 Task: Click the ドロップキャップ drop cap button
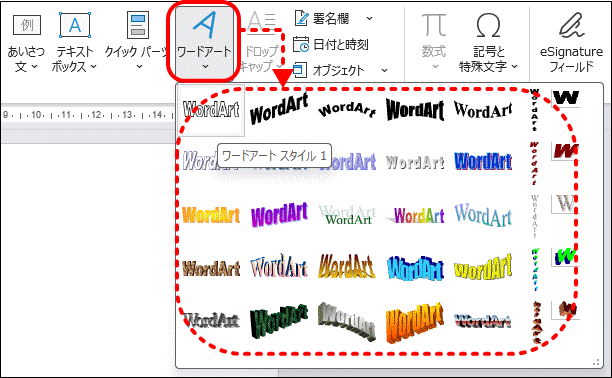(261, 42)
